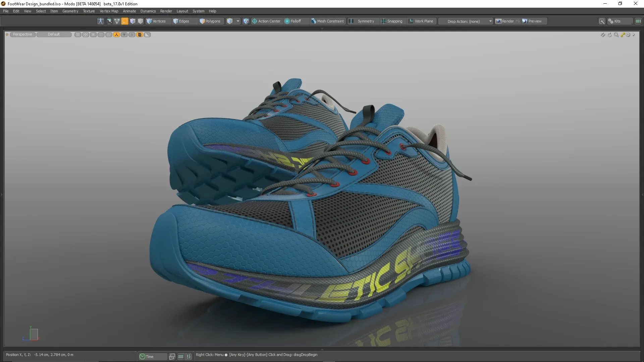Click the shield-shaped icon before Action Center
The height and width of the screenshot is (362, 644).
[246, 21]
